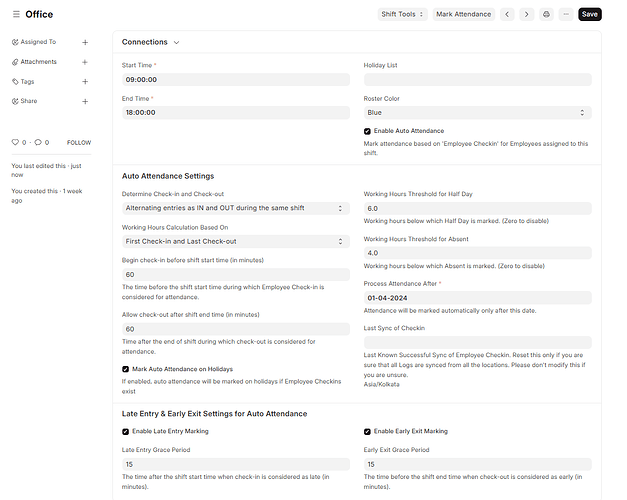Add an attachment using the Attachments plus icon
Viewport: 627px width, 500px height.
[x=85, y=62]
